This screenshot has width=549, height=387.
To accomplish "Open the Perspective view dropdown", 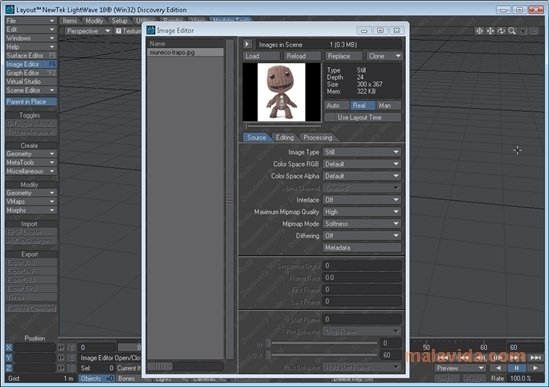I will click(x=88, y=31).
